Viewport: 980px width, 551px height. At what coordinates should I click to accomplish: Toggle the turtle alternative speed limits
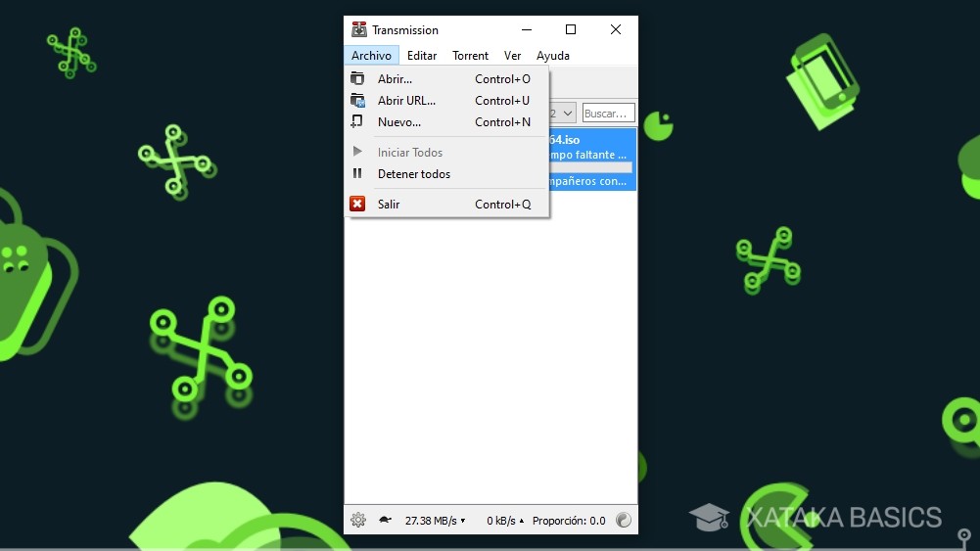(x=385, y=521)
